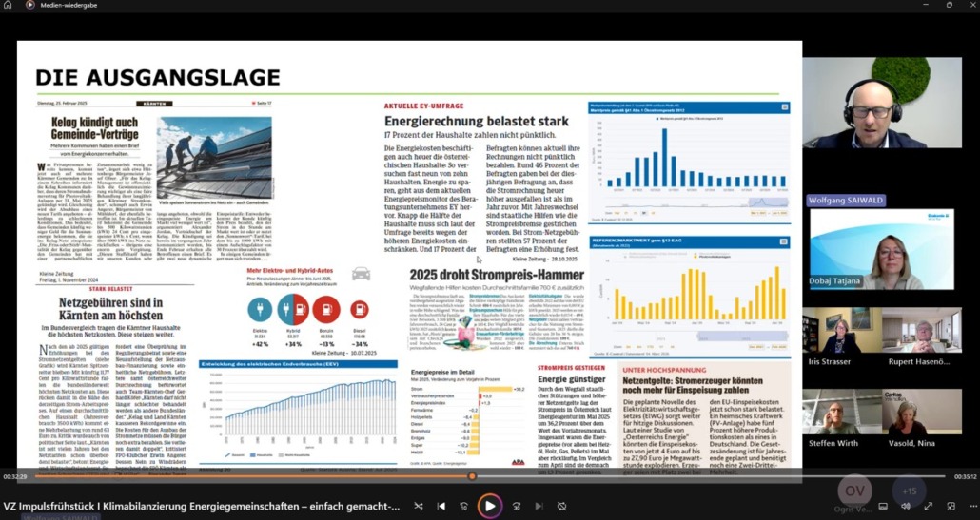Image resolution: width=980 pixels, height=520 pixels.
Task: Click the Media Player app icon in title bar
Action: pyautogui.click(x=30, y=5)
